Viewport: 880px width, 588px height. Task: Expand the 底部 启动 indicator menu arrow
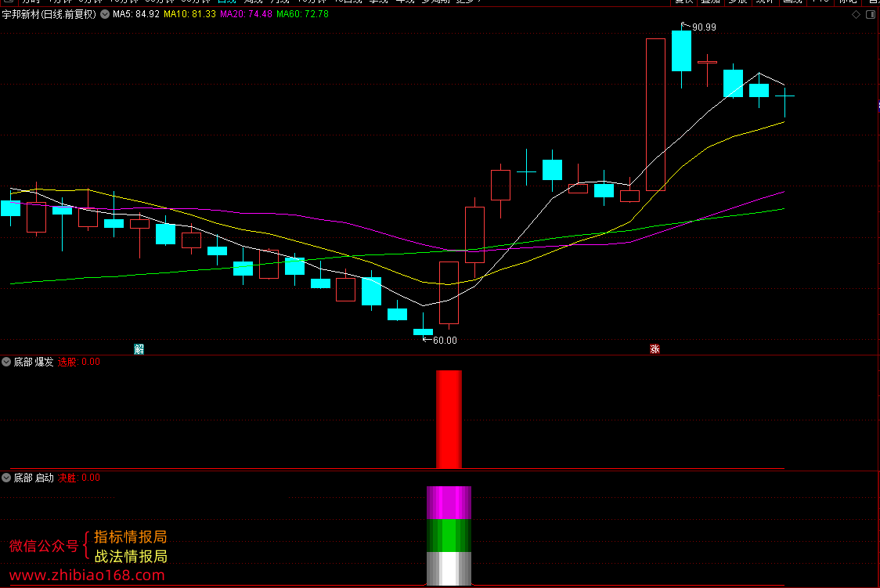[x=6, y=478]
